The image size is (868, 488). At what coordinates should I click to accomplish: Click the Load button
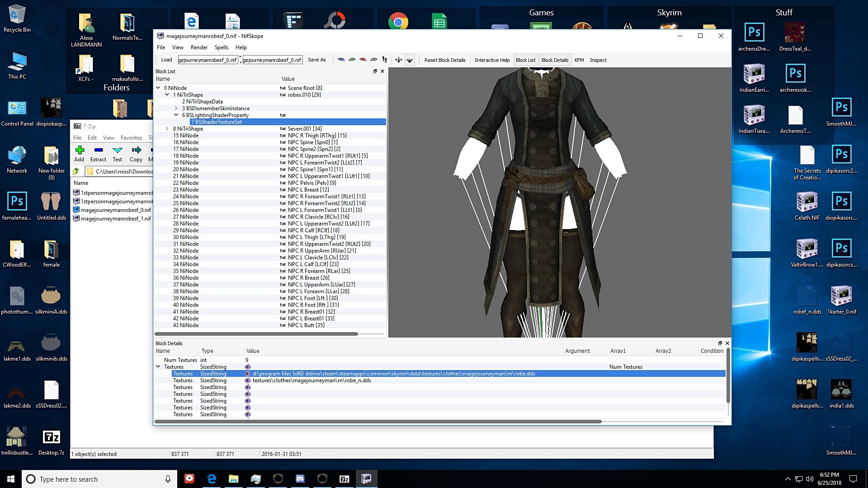[166, 60]
